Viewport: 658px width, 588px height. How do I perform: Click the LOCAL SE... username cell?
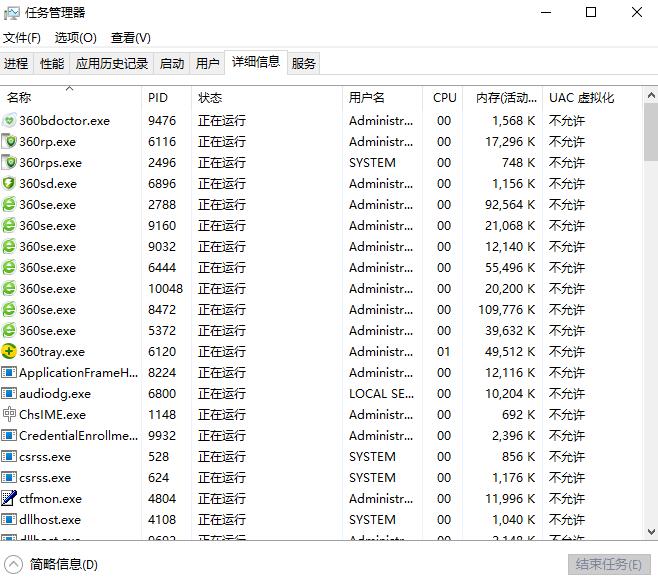click(x=381, y=394)
